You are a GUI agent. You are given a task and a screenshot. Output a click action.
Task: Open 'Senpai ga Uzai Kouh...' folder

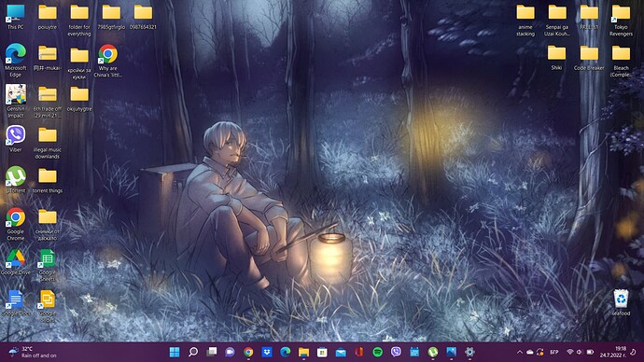point(557,21)
